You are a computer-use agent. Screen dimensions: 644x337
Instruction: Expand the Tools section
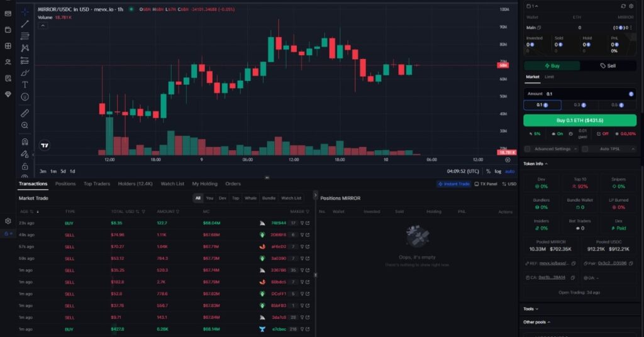click(531, 309)
